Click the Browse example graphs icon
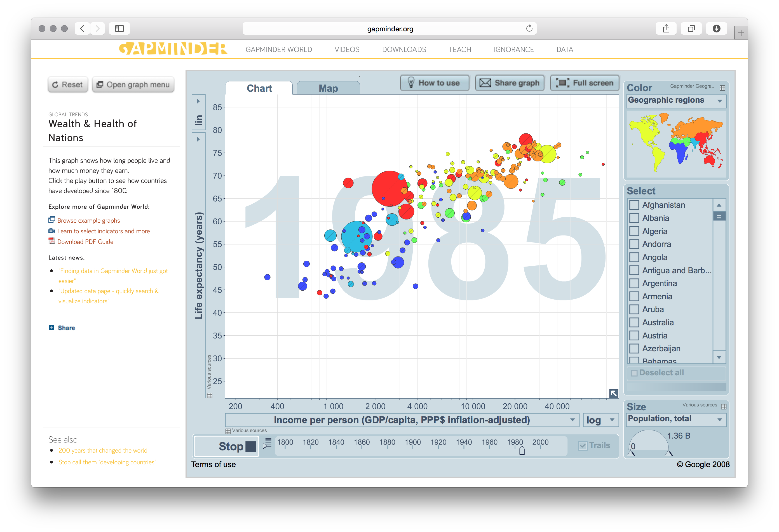 [x=51, y=220]
